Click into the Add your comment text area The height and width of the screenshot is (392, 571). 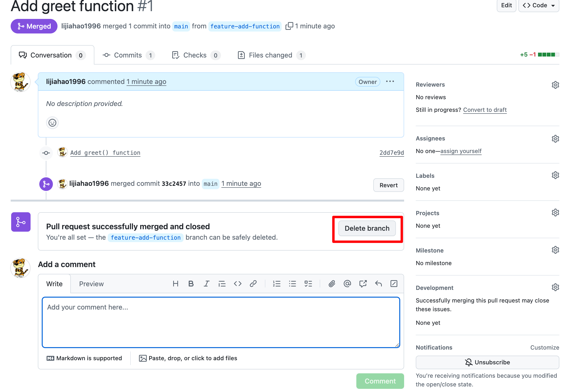click(221, 322)
